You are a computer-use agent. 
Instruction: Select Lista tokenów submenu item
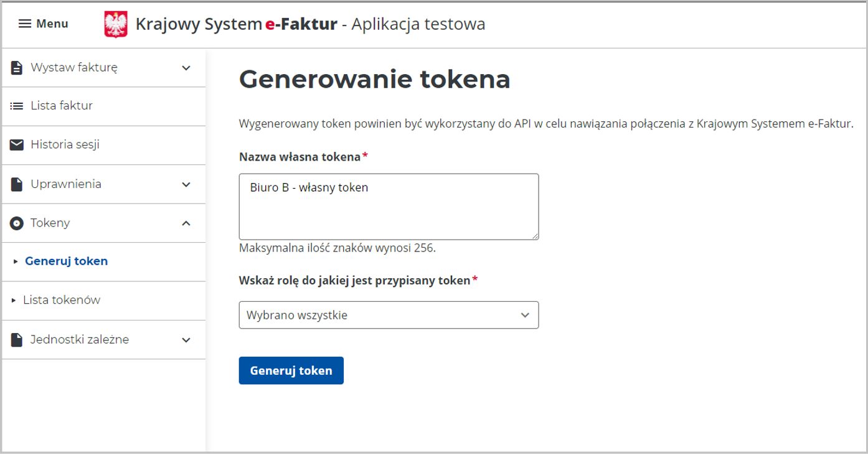pyautogui.click(x=62, y=301)
